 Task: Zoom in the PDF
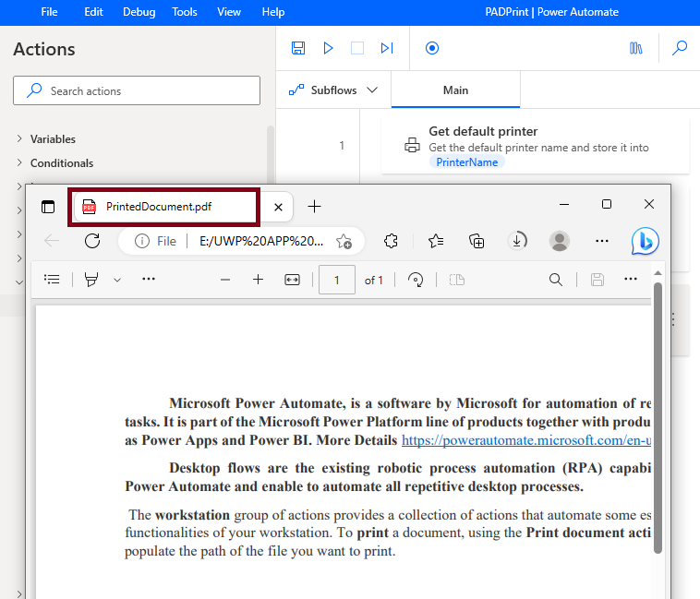(258, 280)
